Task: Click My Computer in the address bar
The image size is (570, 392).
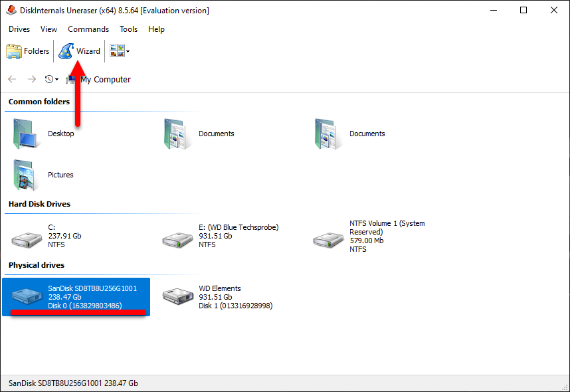Action: click(106, 80)
